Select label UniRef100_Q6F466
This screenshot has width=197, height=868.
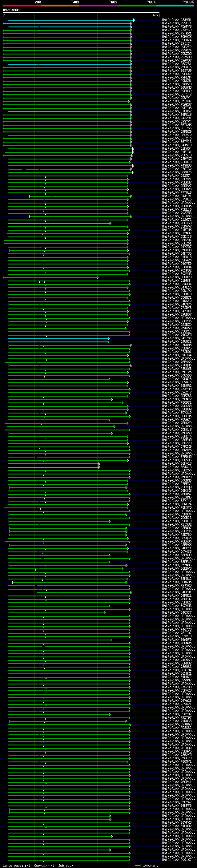176,362
